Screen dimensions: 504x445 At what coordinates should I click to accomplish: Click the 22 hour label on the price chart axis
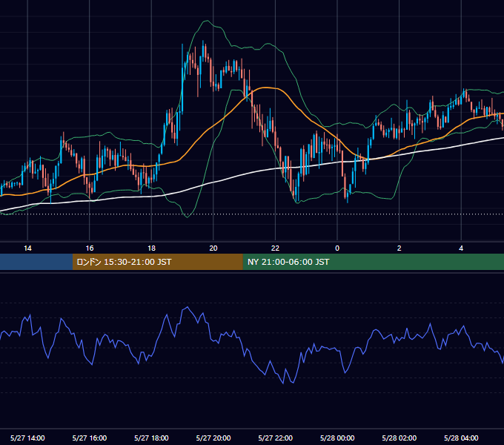[x=276, y=248]
